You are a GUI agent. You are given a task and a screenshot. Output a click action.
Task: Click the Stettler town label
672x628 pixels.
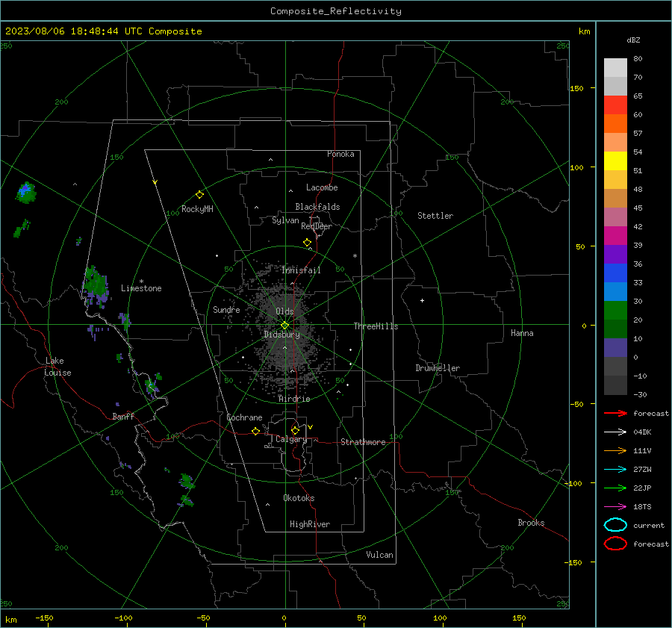click(x=435, y=216)
